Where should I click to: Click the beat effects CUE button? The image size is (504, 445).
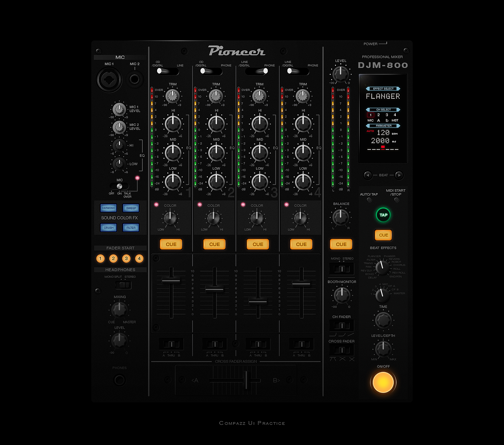[x=384, y=235]
